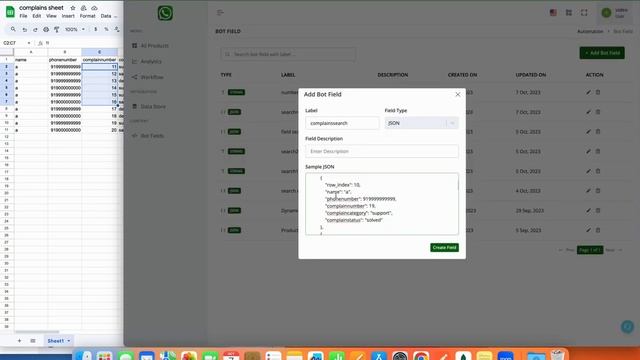This screenshot has width=640, height=360.
Task: Select column C header in Sheets
Action: [99, 52]
